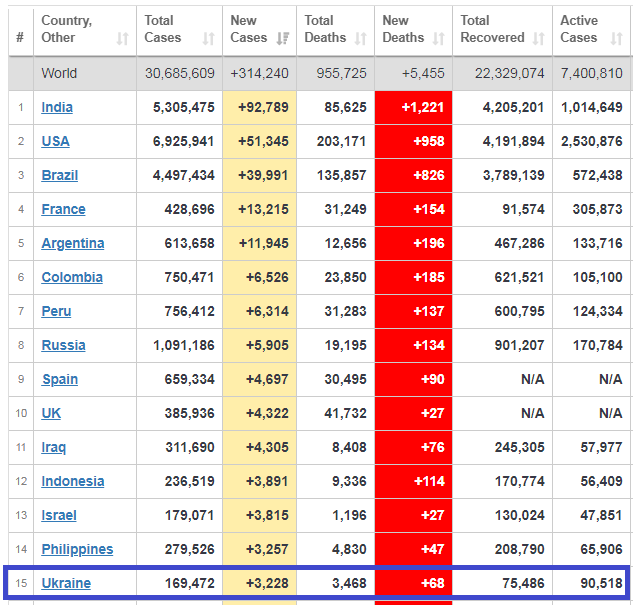Open the Colombia country page
This screenshot has width=633, height=605.
click(x=71, y=278)
